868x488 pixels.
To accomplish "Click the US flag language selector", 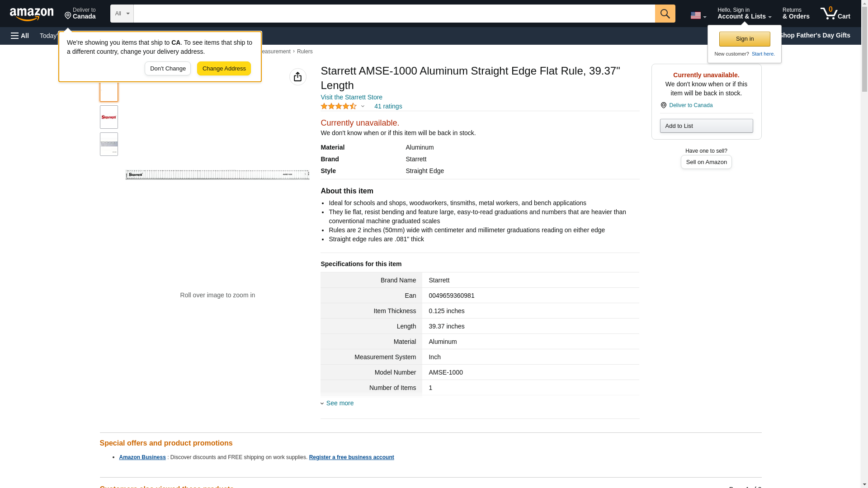I will click(698, 15).
